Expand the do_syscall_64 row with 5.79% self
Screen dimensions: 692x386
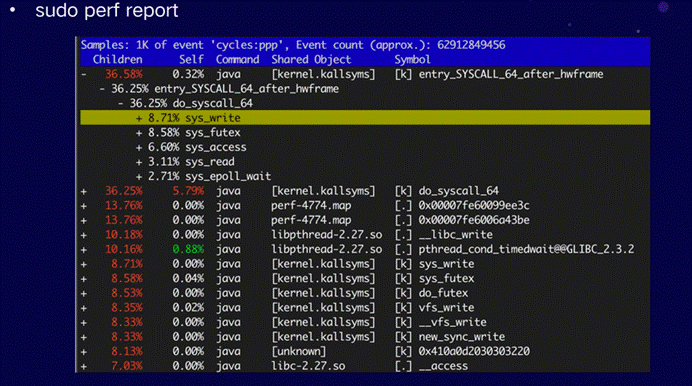[x=84, y=191]
